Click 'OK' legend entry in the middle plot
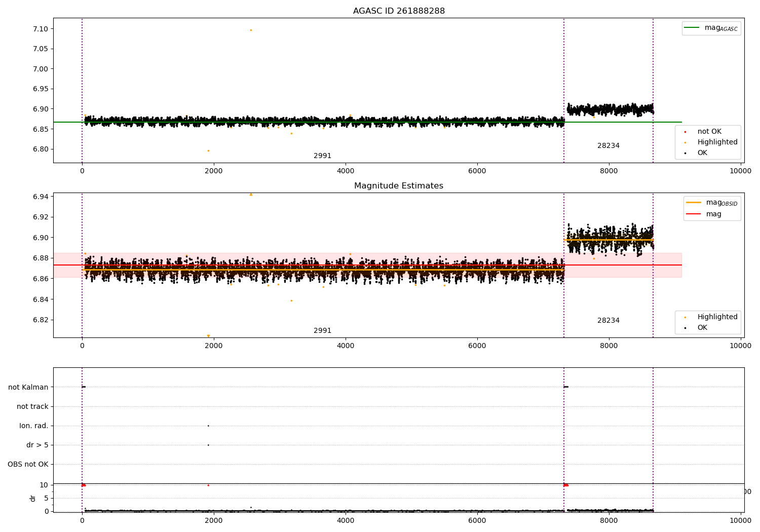This screenshot has height=532, width=760. pos(702,328)
